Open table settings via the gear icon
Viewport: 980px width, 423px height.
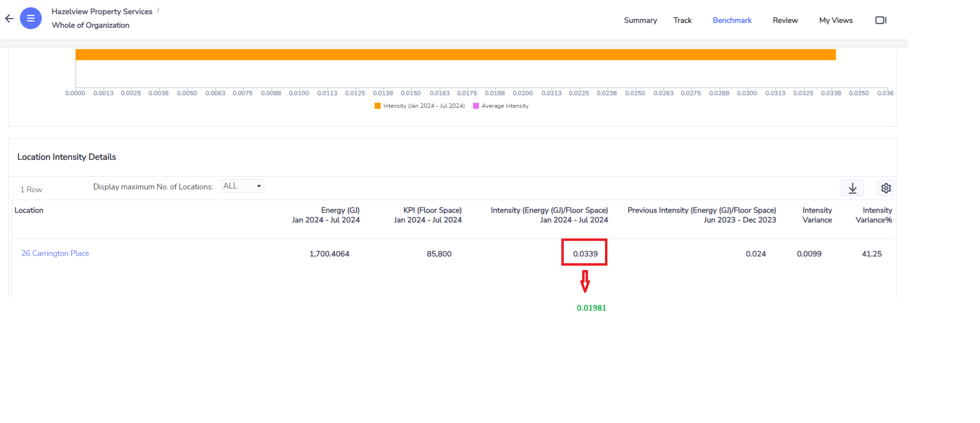pos(885,188)
